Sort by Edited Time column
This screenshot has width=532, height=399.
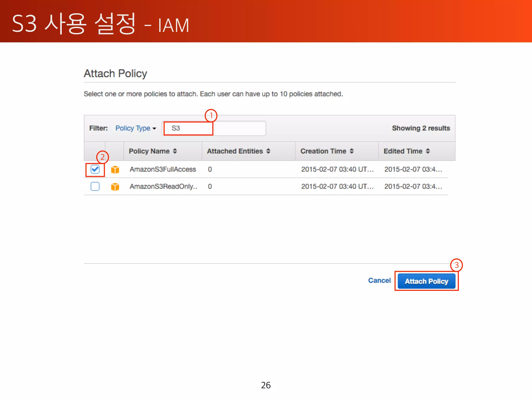coord(407,151)
